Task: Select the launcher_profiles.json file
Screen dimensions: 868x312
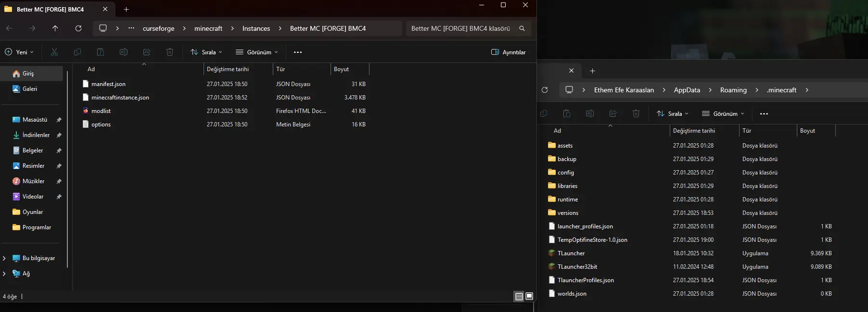Action: click(585, 226)
